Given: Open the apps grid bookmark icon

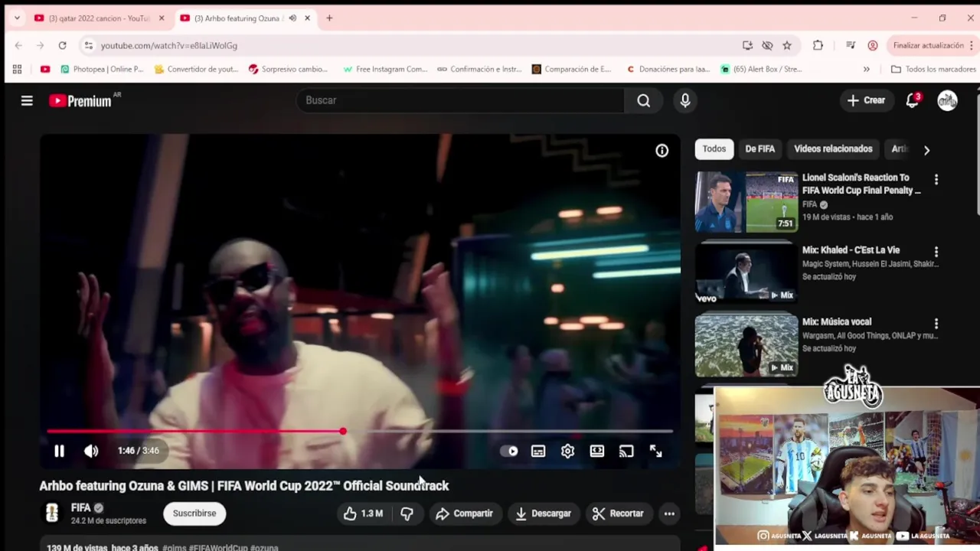Looking at the screenshot, I should point(17,69).
